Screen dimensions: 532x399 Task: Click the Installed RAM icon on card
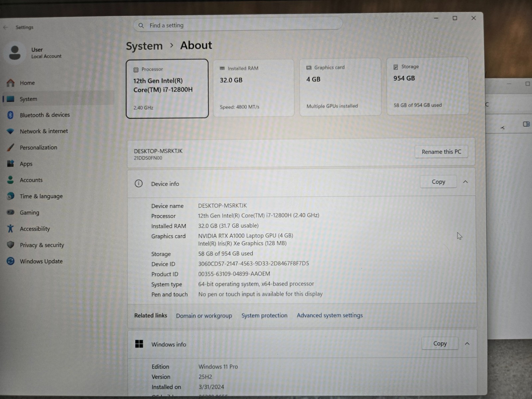click(222, 68)
